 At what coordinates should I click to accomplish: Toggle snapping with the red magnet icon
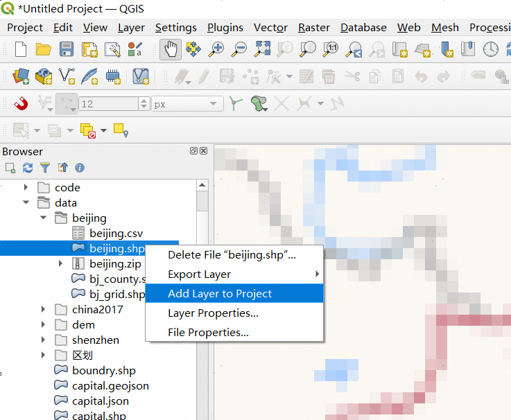(21, 104)
